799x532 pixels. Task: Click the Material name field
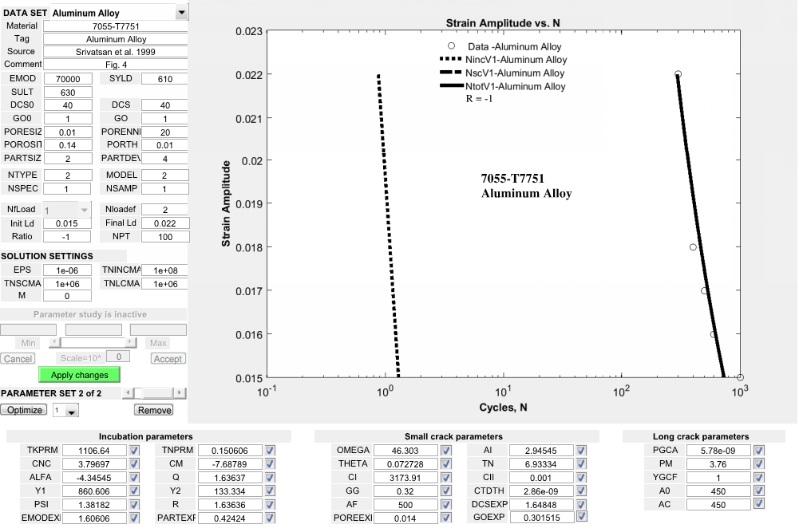116,26
